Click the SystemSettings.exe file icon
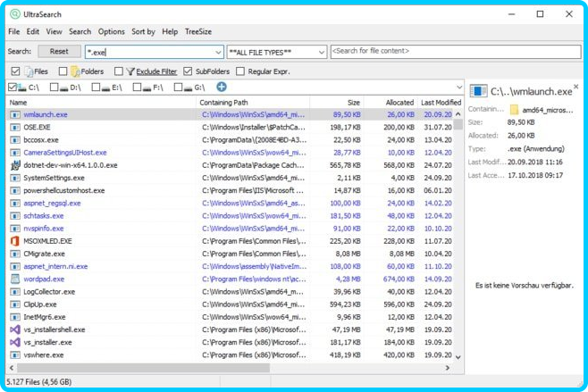This screenshot has height=392, width=588. click(x=14, y=178)
